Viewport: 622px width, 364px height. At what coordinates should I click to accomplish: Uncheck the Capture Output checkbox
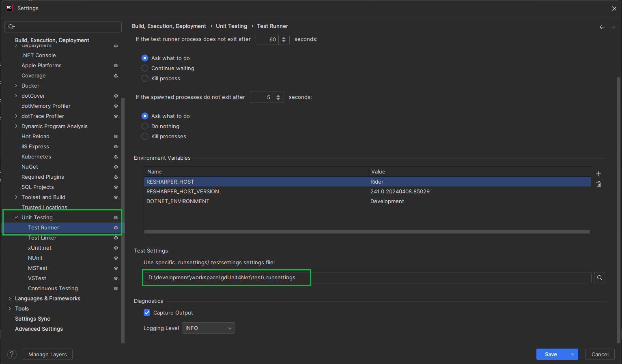click(x=147, y=313)
